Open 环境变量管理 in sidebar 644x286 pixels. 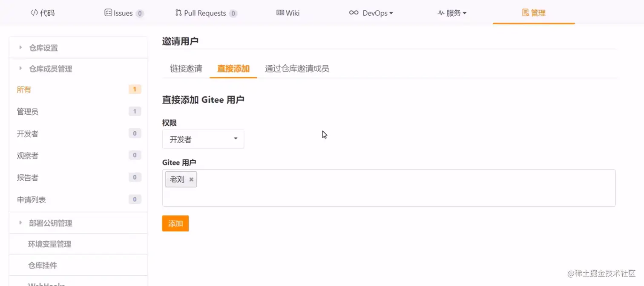point(78,244)
